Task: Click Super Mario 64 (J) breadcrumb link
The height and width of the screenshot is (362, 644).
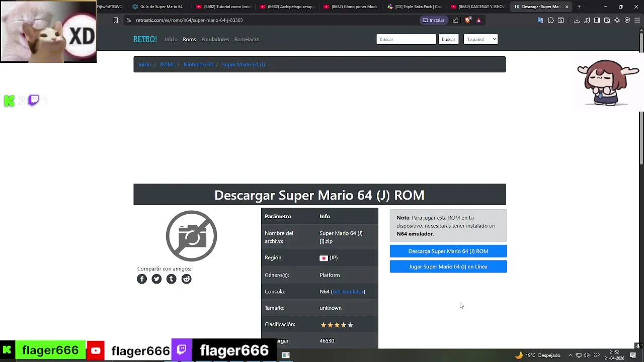Action: (x=243, y=64)
